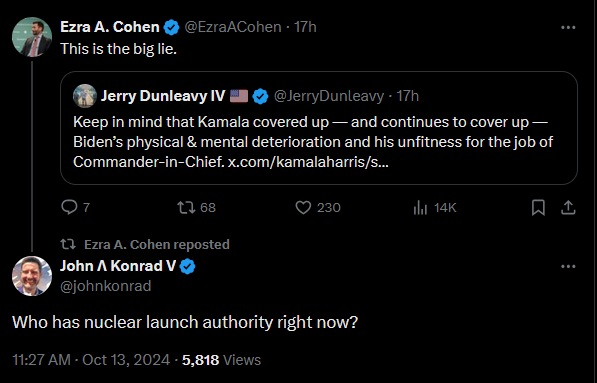Screen dimensions: 597x383
Task: Click the @johnkonrad handle
Action: (x=105, y=286)
